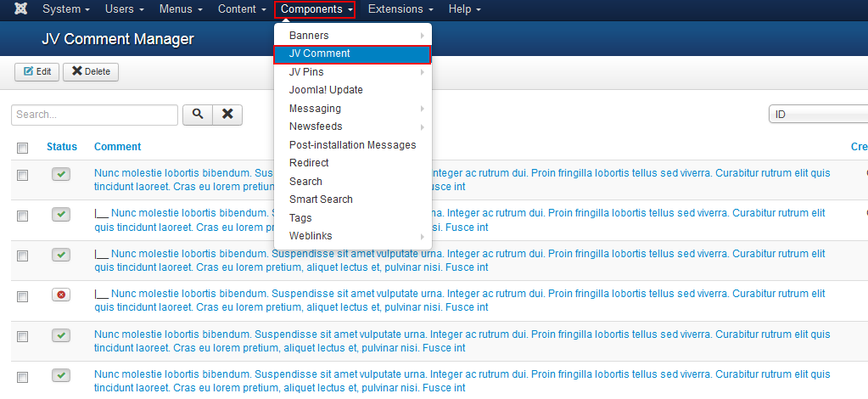Image resolution: width=868 pixels, height=399 pixels.
Task: Toggle status icon of sixth comment row
Action: tap(61, 375)
